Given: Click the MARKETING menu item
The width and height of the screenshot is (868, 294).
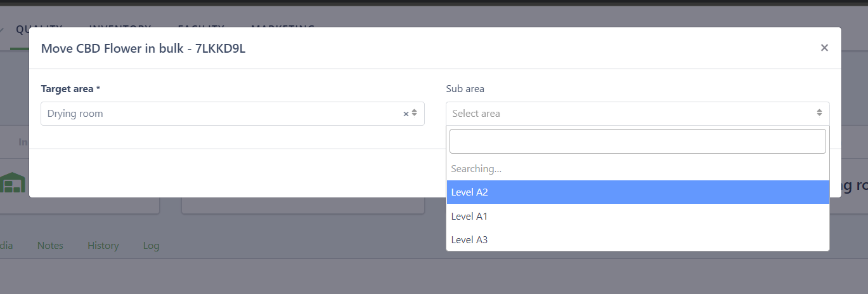Looking at the screenshot, I should tap(283, 29).
